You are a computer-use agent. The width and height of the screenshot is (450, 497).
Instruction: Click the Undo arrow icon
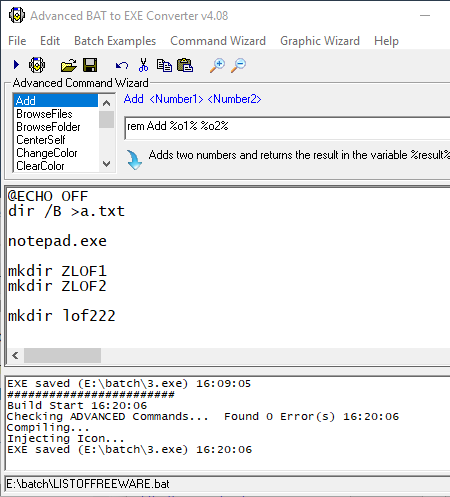pos(122,65)
